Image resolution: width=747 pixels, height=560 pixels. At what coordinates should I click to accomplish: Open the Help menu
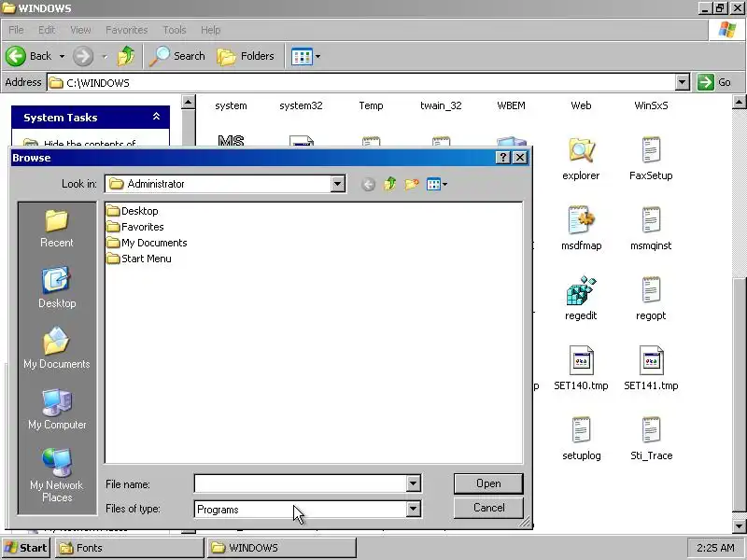pos(210,30)
